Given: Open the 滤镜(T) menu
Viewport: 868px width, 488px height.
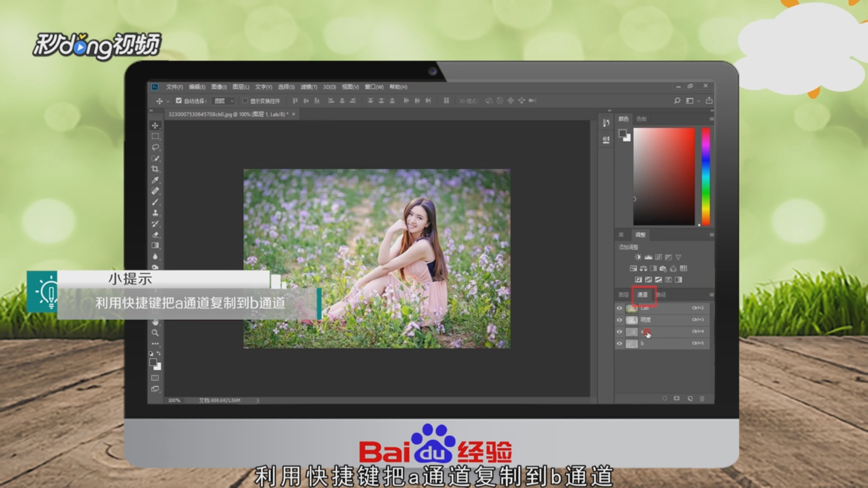Looking at the screenshot, I should (309, 87).
